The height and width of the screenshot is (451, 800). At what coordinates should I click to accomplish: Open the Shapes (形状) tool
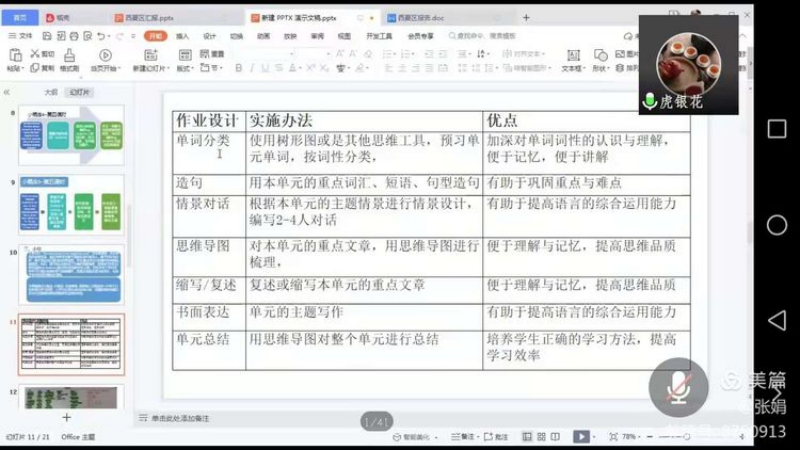point(600,59)
